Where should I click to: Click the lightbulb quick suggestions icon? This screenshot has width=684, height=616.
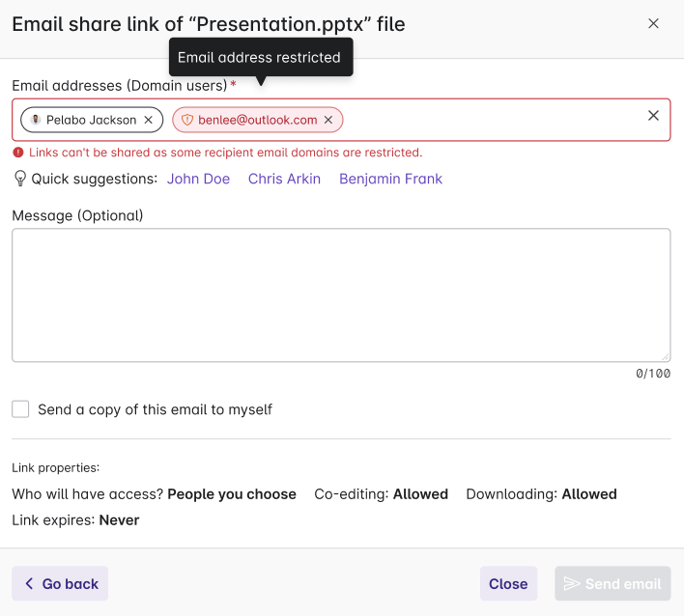point(20,179)
